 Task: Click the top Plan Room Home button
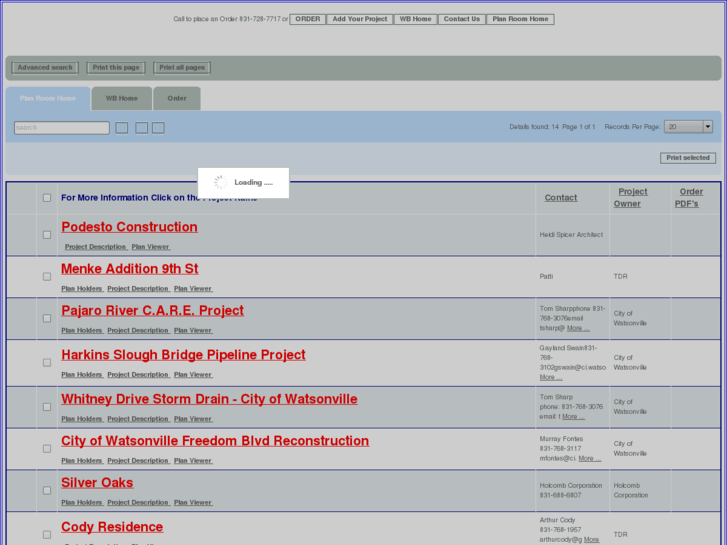coord(520,19)
